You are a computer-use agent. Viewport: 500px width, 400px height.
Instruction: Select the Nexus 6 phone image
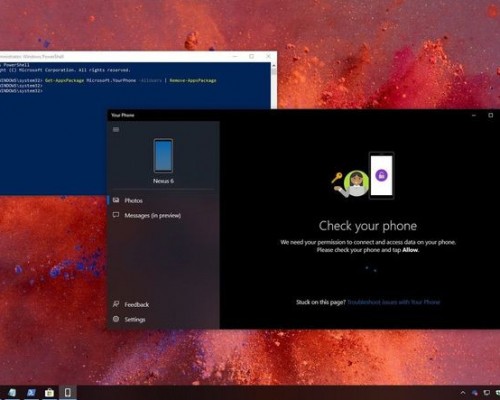(x=163, y=156)
